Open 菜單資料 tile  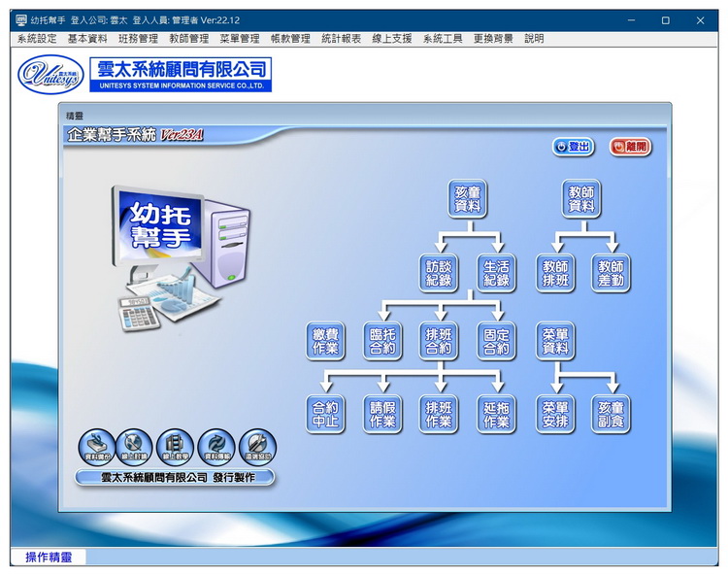[x=555, y=341]
